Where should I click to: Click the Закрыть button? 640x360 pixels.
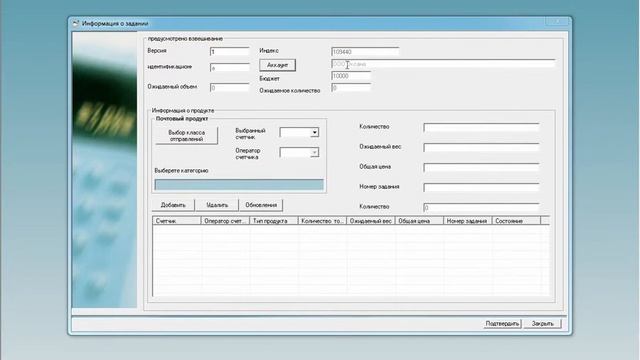[542, 323]
